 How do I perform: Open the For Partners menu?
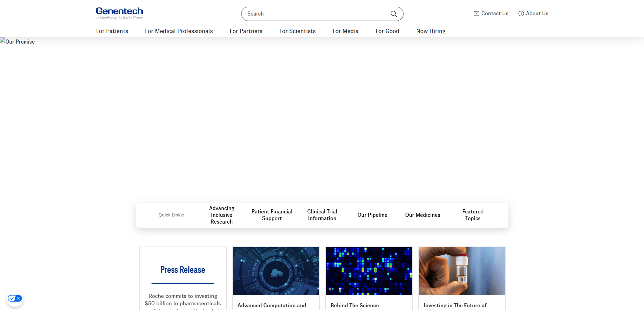tap(246, 31)
